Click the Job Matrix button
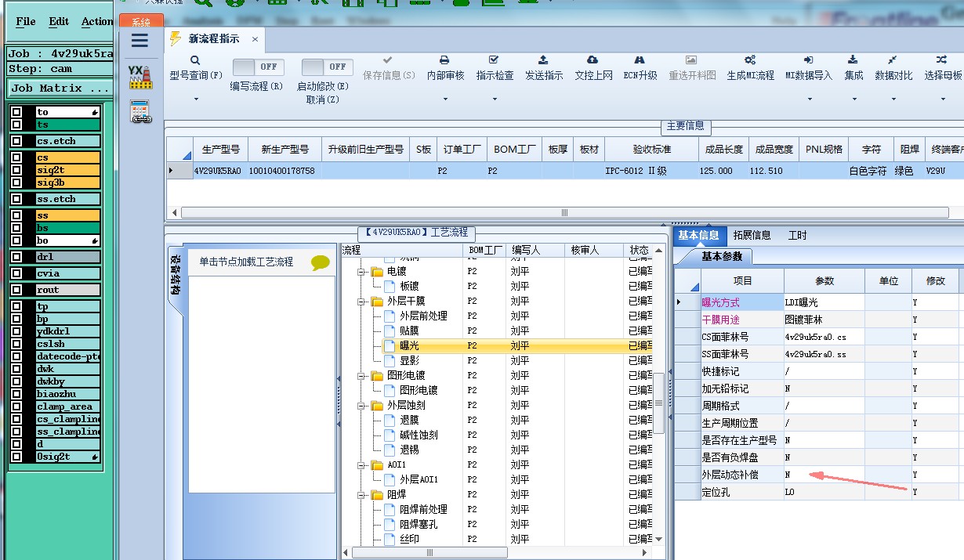Viewport: 964px width, 560px height. pos(60,89)
